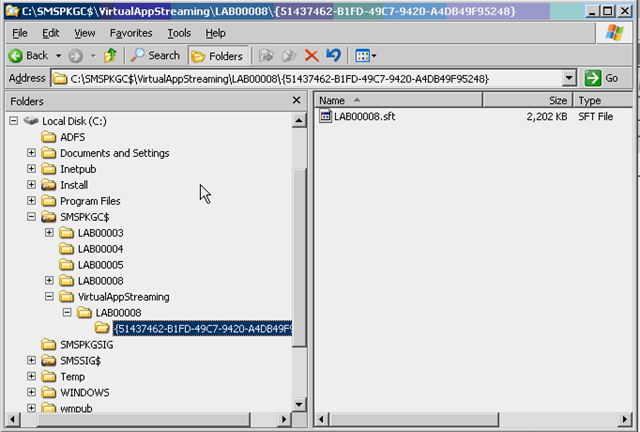Click the red Delete icon
640x432 pixels.
(311, 56)
